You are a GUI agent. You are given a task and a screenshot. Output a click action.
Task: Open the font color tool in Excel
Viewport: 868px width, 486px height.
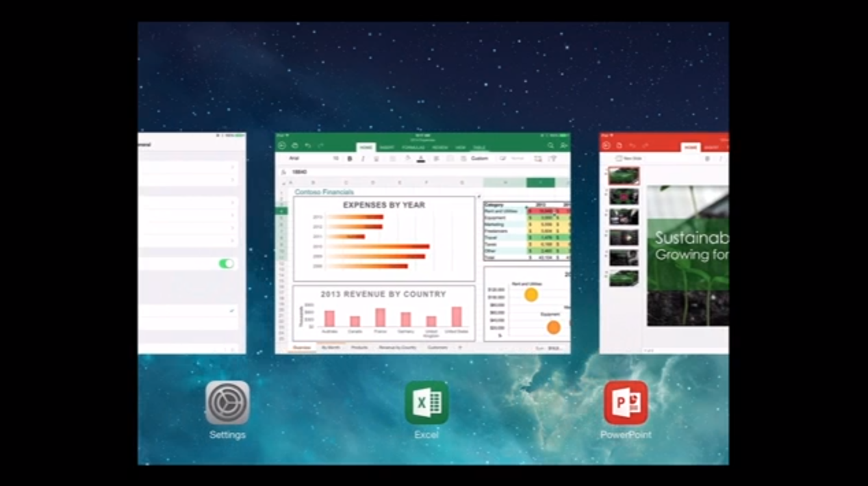click(x=421, y=159)
